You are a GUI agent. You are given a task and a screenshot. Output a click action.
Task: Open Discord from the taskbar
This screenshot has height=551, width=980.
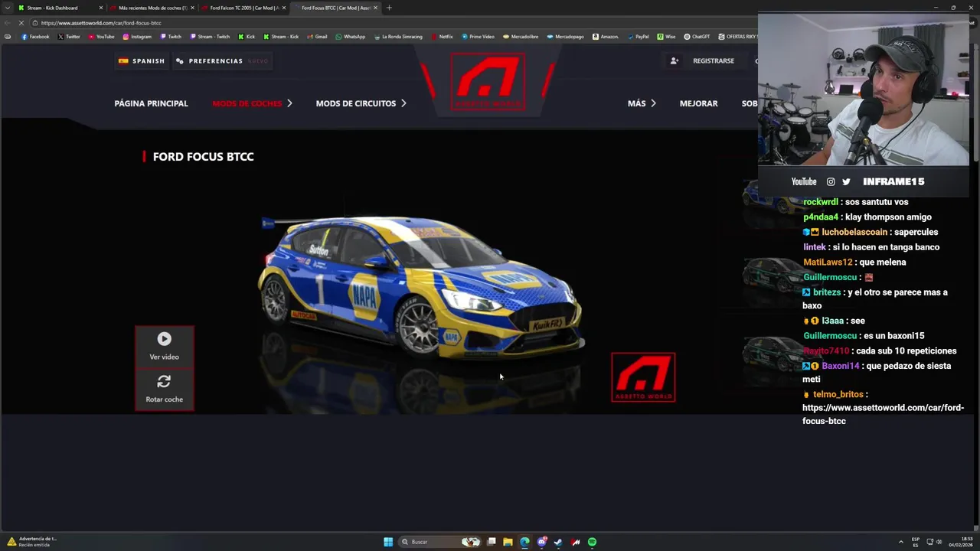542,542
